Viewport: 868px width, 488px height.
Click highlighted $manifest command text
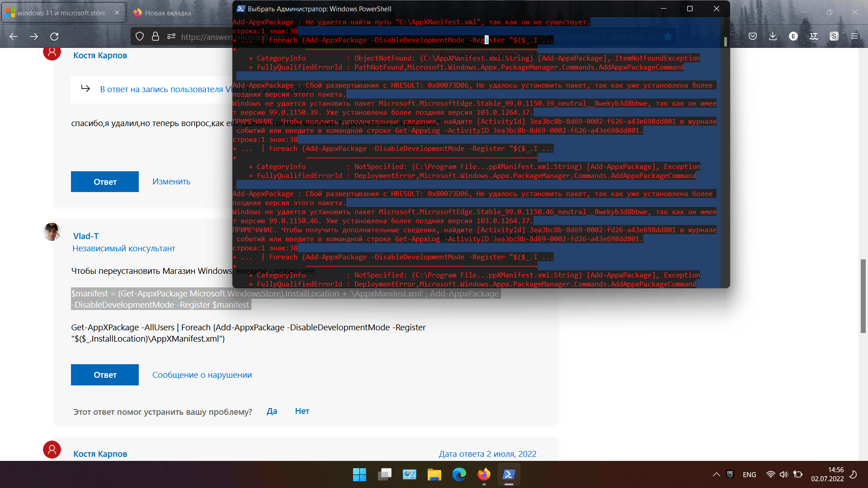(x=285, y=299)
